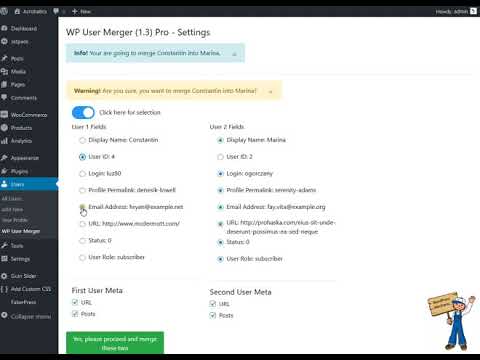Viewport: 480px width, 360px height.
Task: Open the comments bubble icon in admin bar
Action: point(56,11)
